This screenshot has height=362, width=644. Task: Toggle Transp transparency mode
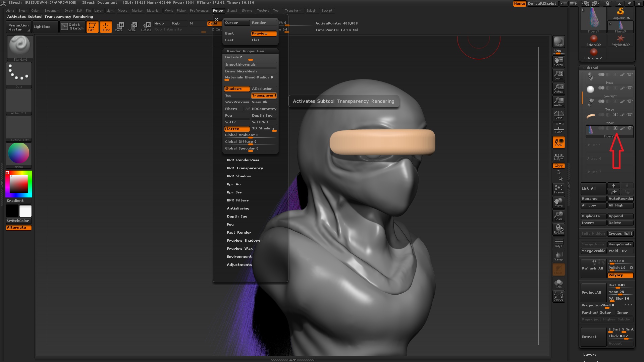tap(558, 256)
